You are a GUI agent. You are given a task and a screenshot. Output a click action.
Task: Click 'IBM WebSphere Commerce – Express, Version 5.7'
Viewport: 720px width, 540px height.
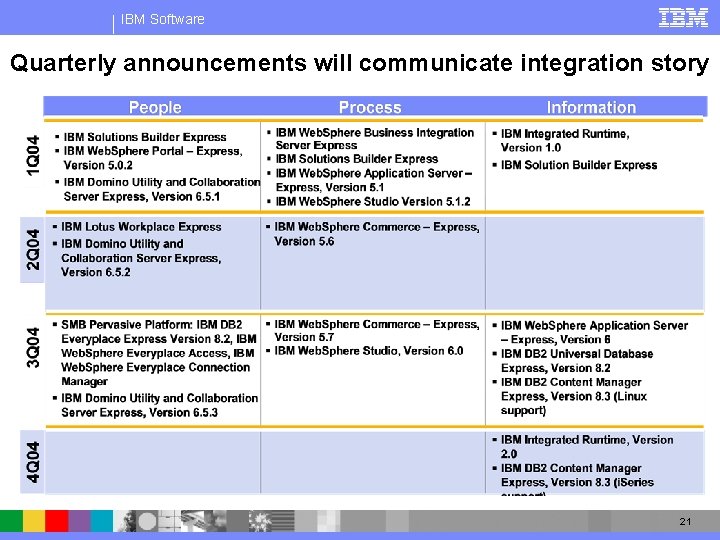(x=377, y=331)
